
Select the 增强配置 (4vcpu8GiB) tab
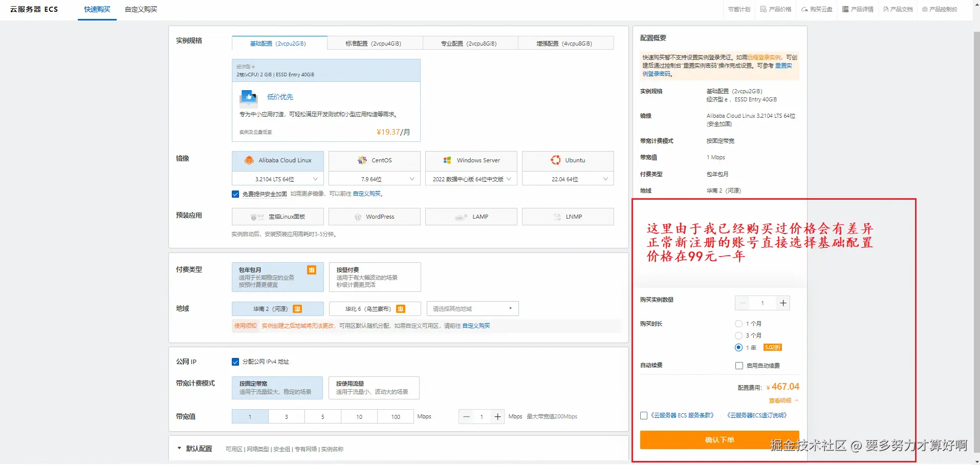tap(566, 44)
